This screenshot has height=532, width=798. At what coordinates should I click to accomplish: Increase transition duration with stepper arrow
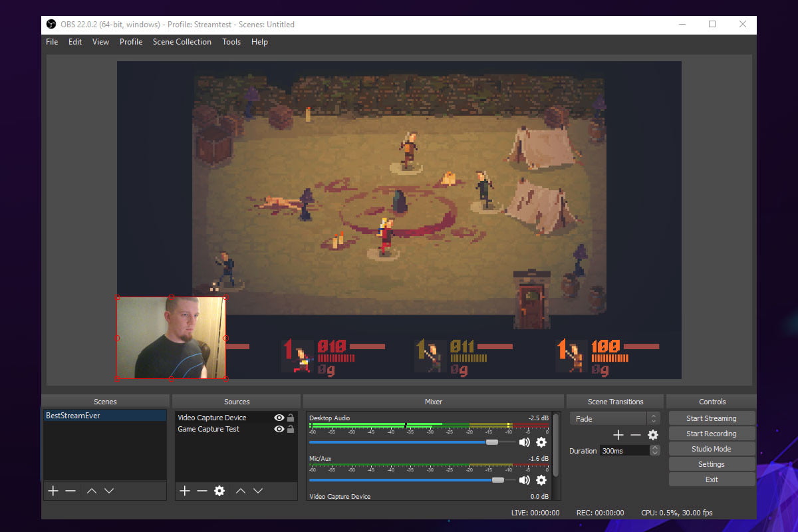click(x=655, y=448)
